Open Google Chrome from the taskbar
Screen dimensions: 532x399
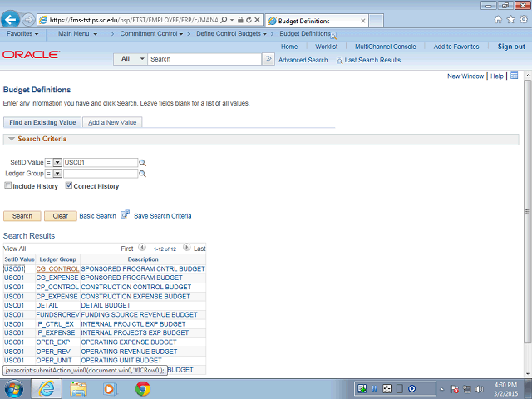point(143,389)
